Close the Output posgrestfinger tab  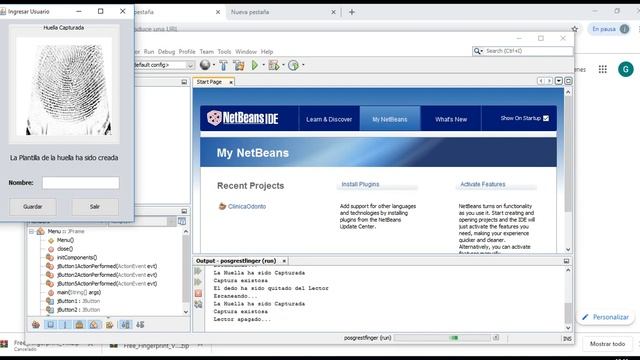(284, 261)
